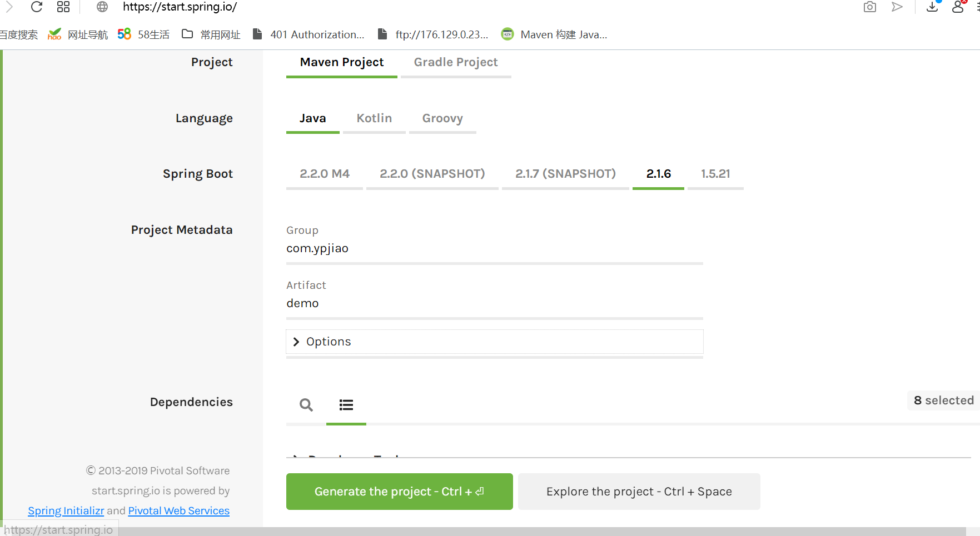Open the ftp://176.129.0.23 bookmark
Image resolution: width=980 pixels, height=536 pixels.
point(433,34)
